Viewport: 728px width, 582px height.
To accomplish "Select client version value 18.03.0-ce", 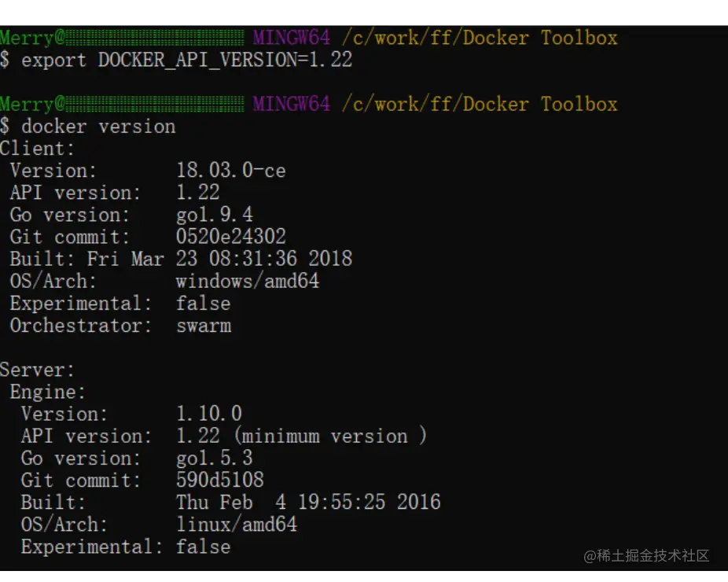I will point(231,171).
